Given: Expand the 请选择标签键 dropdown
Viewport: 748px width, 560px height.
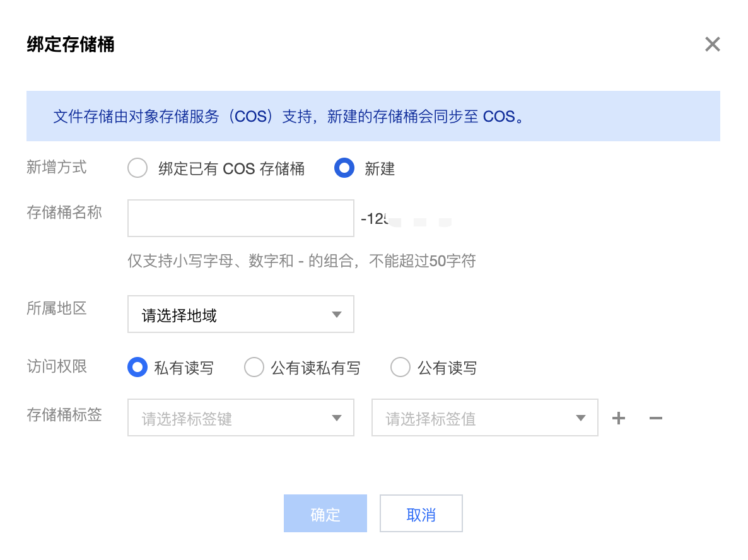Looking at the screenshot, I should pos(240,418).
